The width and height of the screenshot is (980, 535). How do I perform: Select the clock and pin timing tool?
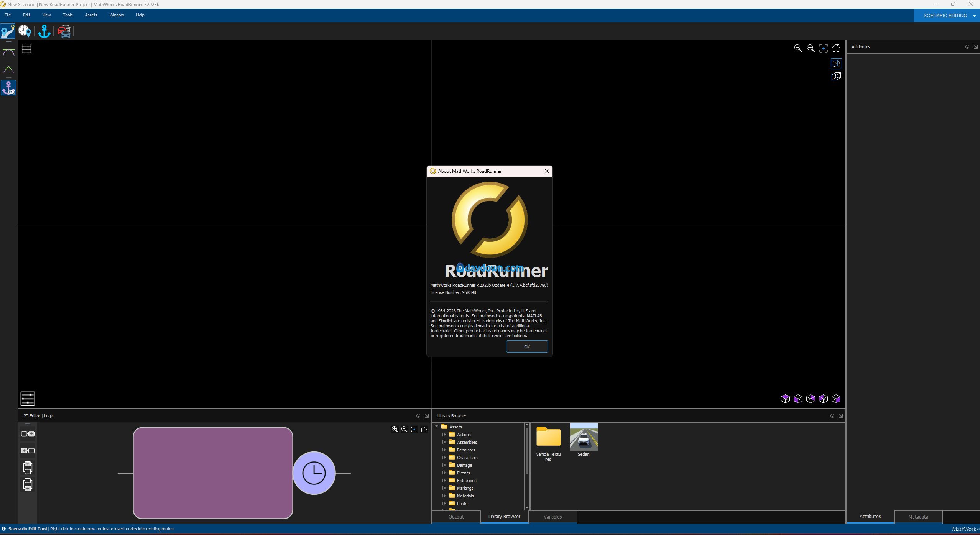click(x=25, y=31)
